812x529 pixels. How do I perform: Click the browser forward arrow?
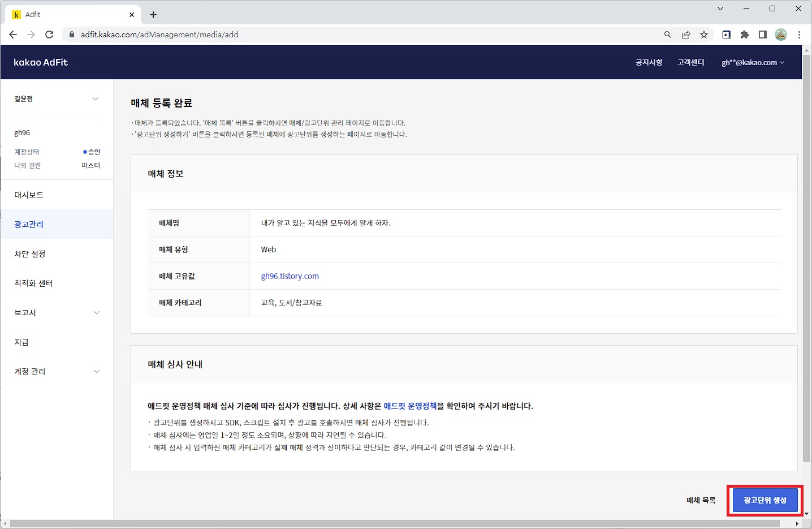click(31, 35)
